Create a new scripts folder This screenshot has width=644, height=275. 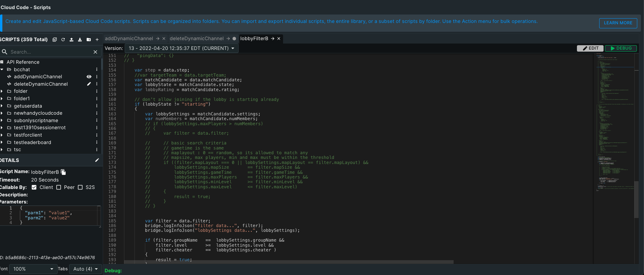pyautogui.click(x=89, y=39)
